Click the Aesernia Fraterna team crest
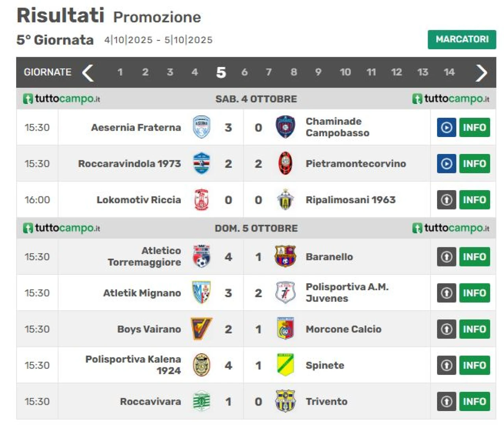Image resolution: width=504 pixels, height=428 pixels. click(x=202, y=127)
